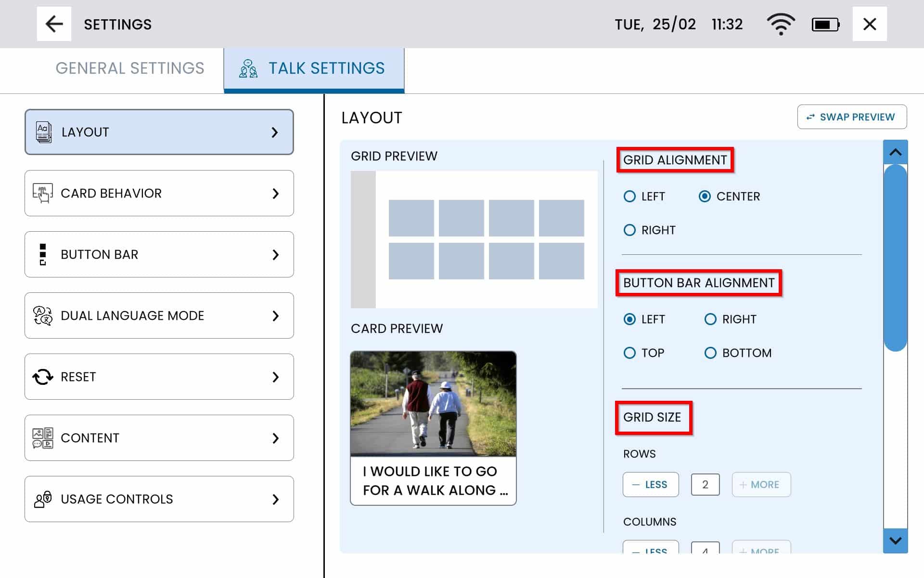
Task: Select Left grid alignment radio
Action: click(629, 197)
